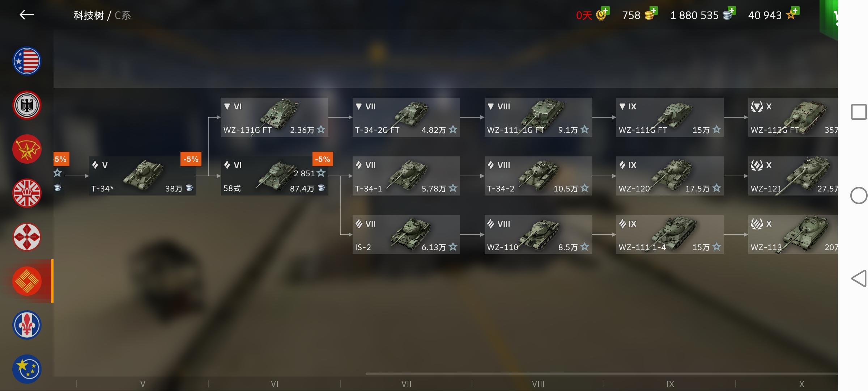
Task: Open the WZ-120 tier IX tank
Action: point(670,176)
